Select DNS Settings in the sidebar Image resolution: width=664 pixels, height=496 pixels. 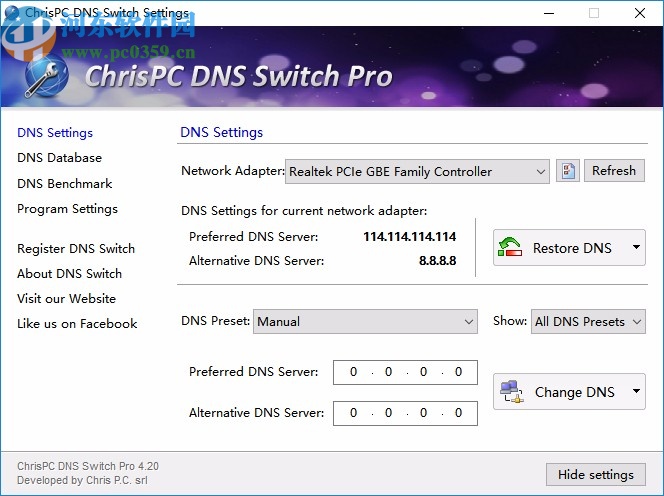[x=55, y=133]
